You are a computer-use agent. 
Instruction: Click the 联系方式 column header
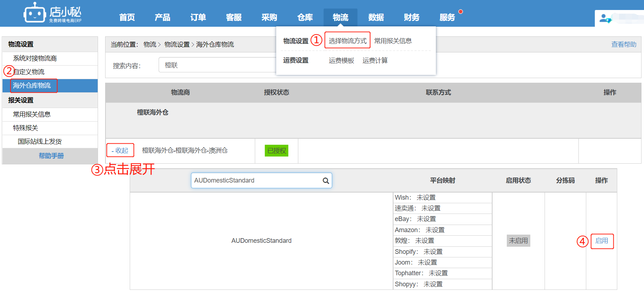438,93
